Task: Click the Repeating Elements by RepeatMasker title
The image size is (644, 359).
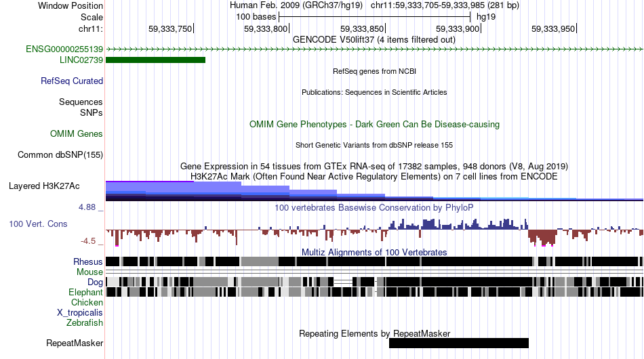Action: (x=374, y=334)
